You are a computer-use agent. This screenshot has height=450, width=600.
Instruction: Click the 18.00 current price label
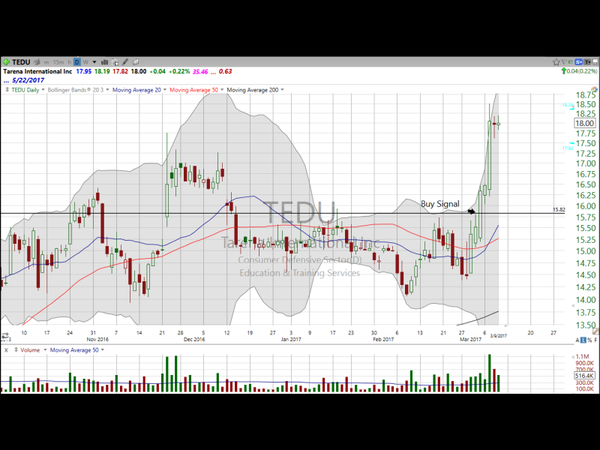[x=584, y=123]
